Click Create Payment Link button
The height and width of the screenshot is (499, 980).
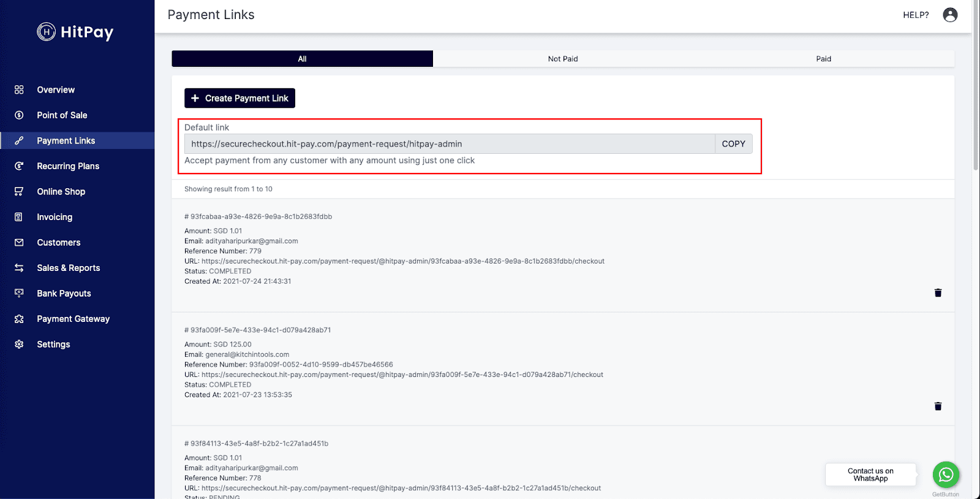[x=239, y=98]
